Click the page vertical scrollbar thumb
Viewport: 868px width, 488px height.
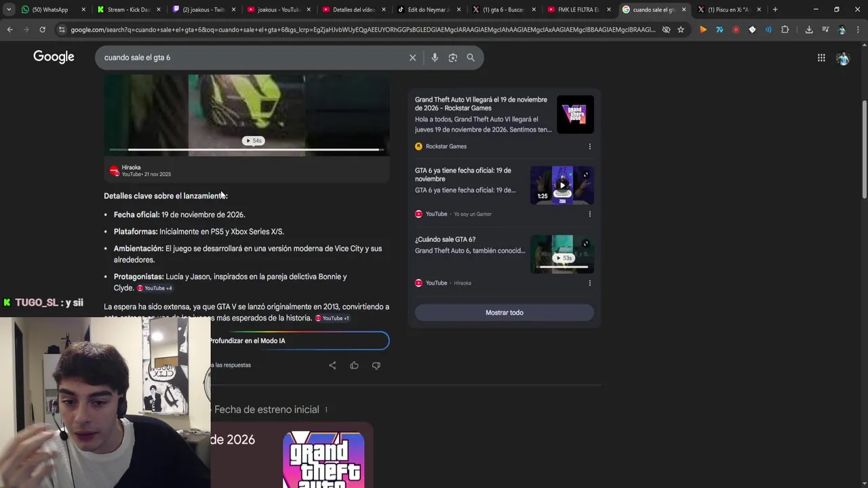pos(864,149)
